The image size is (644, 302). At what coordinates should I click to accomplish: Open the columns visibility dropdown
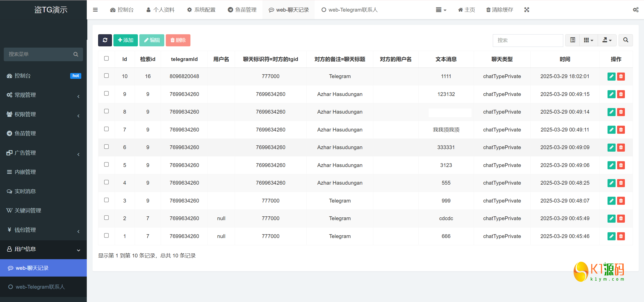click(588, 40)
